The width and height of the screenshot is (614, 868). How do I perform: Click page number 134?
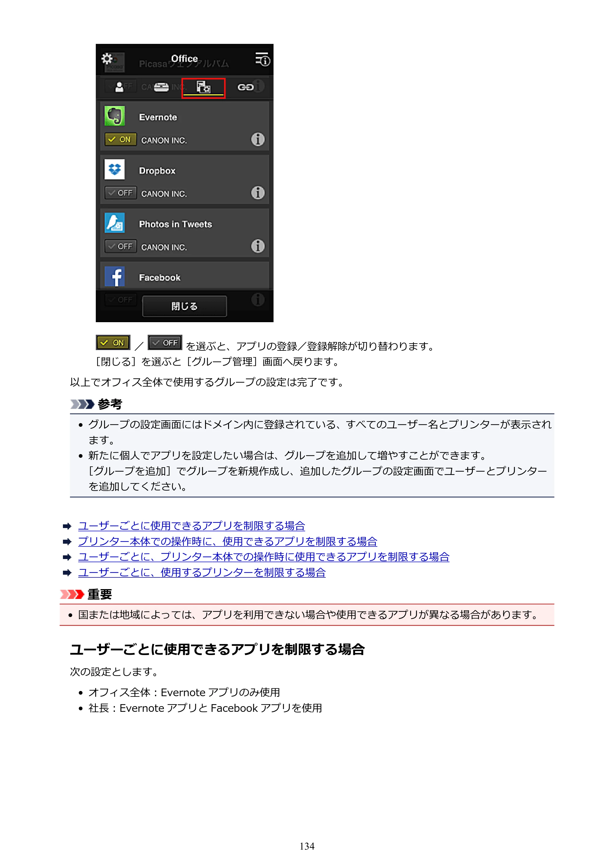[307, 847]
